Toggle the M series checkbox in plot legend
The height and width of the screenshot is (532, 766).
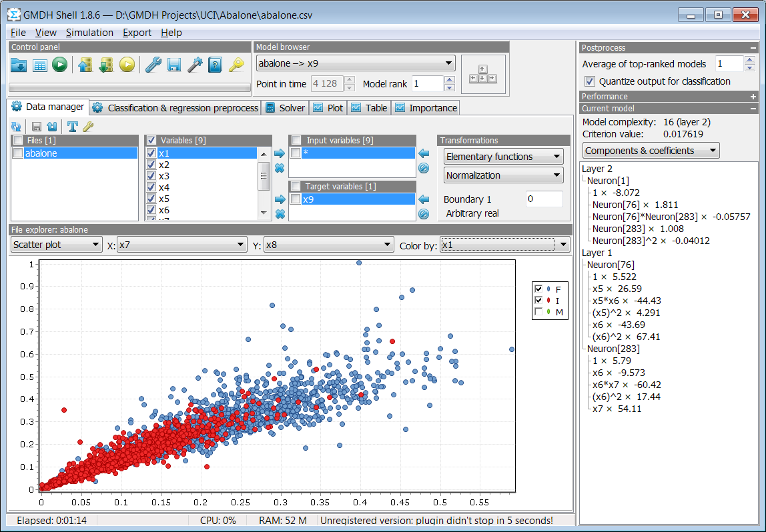click(539, 312)
